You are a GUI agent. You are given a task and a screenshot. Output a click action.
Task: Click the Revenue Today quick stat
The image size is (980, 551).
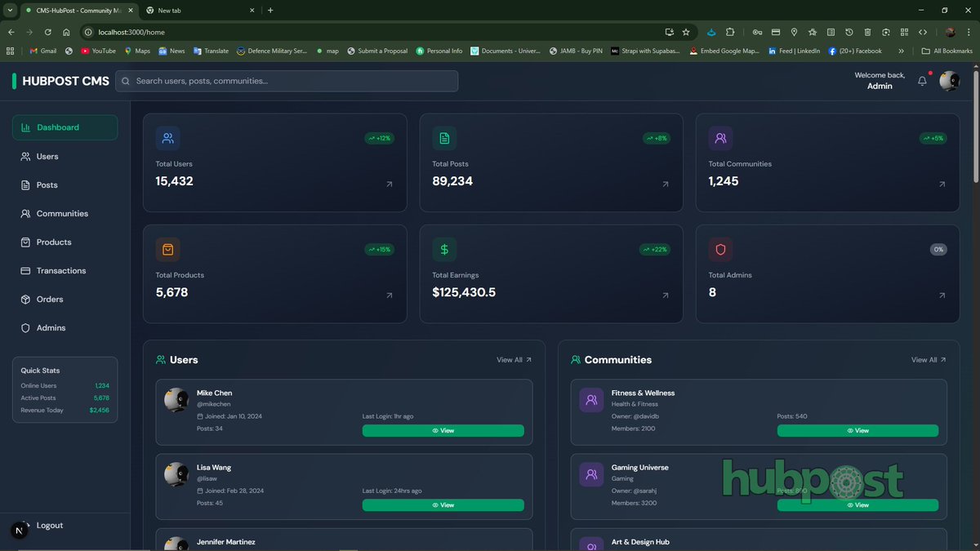pyautogui.click(x=65, y=410)
